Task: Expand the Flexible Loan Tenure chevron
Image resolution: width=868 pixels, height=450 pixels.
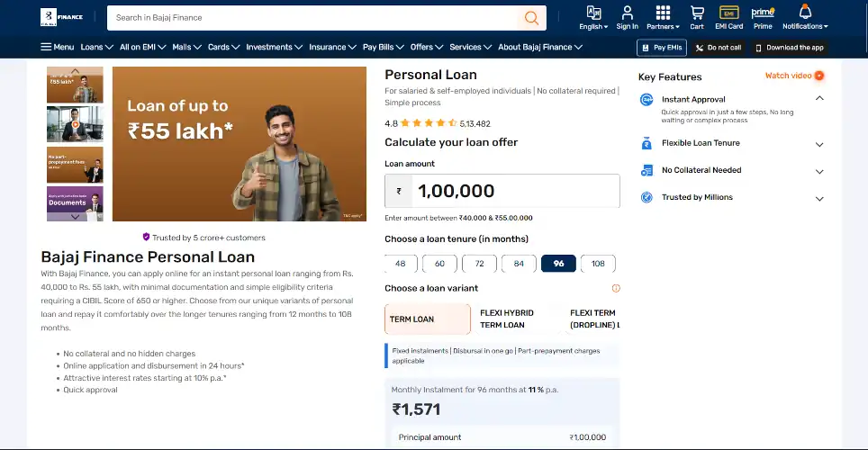Action: [x=819, y=145]
